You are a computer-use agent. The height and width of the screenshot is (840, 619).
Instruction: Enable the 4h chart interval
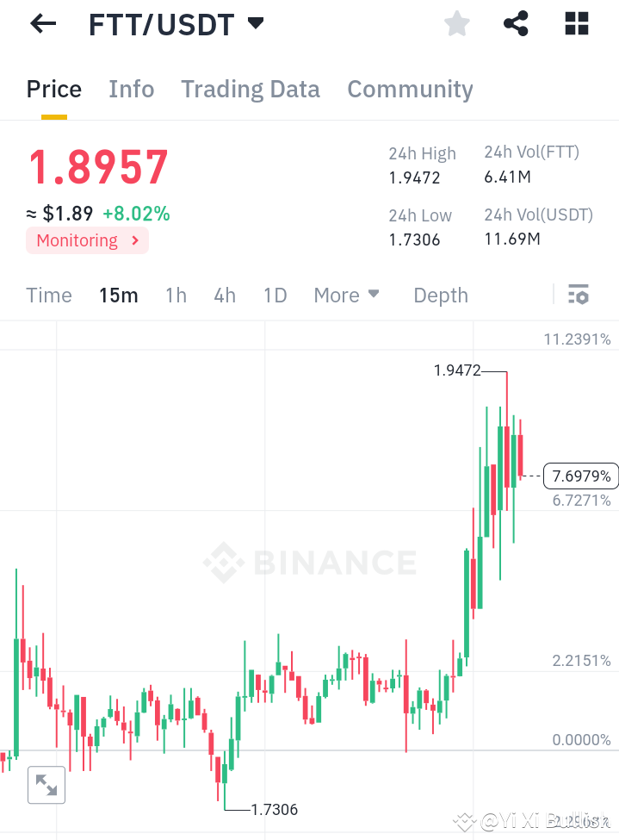pos(224,295)
